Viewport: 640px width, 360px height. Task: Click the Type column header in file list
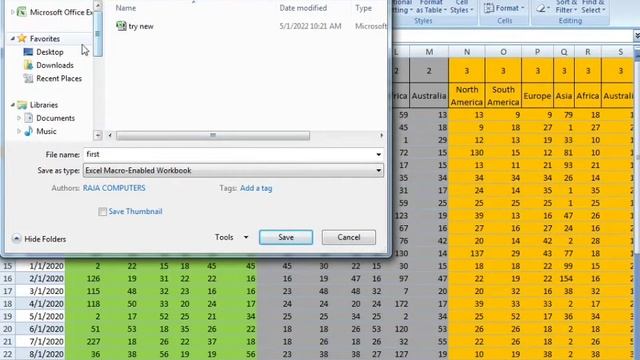point(363,8)
